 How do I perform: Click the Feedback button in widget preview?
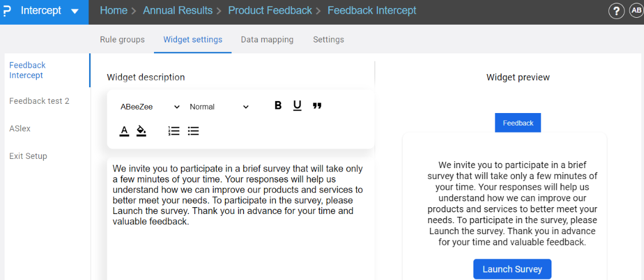pos(518,123)
